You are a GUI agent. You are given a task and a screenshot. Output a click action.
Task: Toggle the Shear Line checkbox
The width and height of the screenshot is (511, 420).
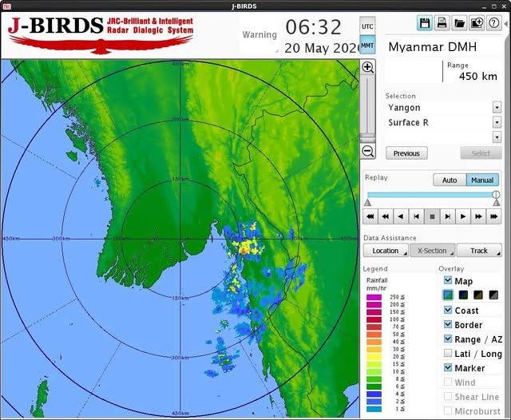coord(448,396)
